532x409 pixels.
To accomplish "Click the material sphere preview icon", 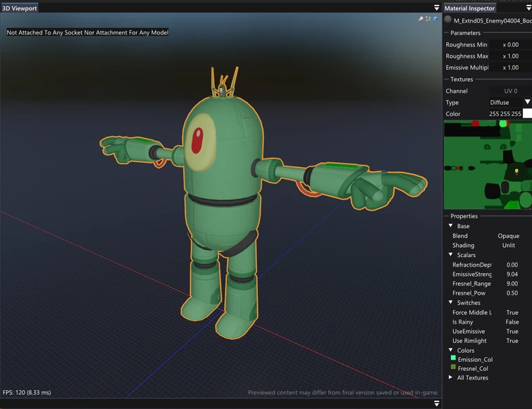I will tap(448, 20).
